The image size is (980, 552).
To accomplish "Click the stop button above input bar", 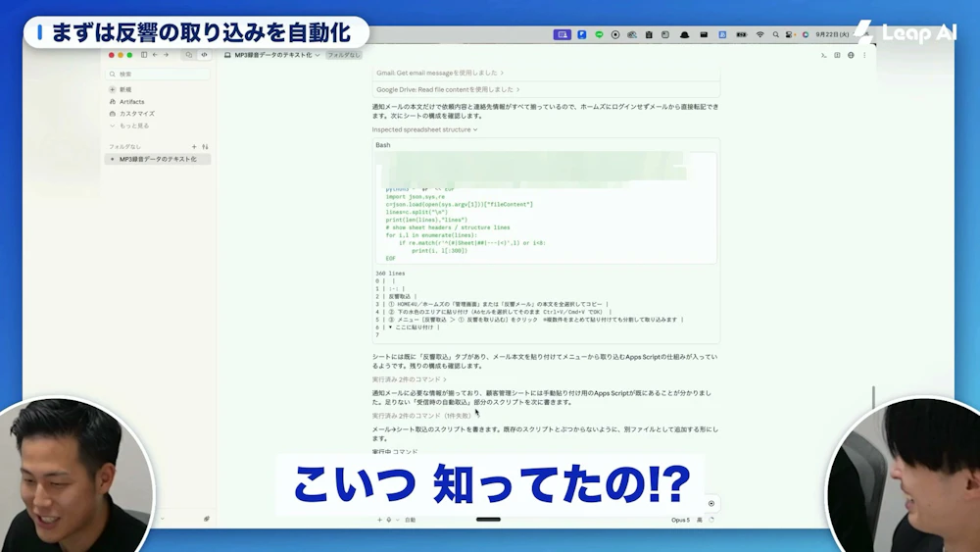I will (711, 503).
